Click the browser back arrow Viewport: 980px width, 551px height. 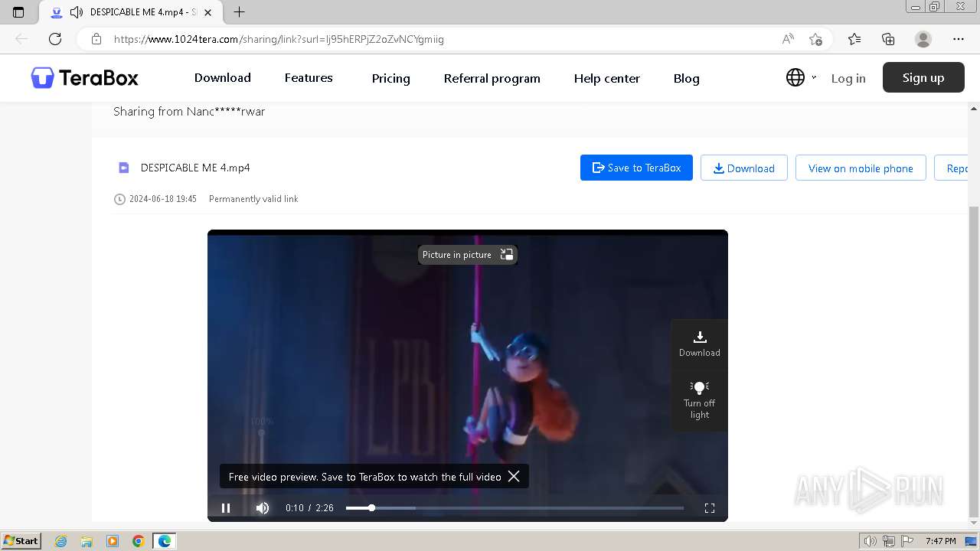coord(21,39)
